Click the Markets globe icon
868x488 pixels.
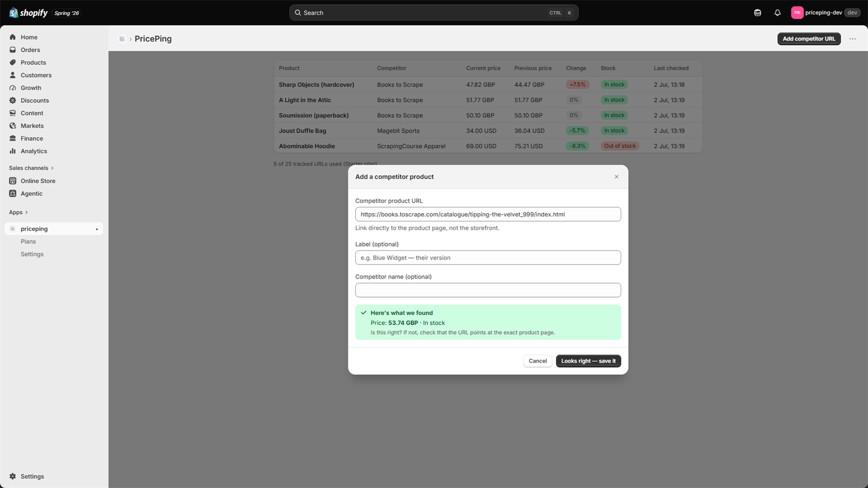(12, 126)
